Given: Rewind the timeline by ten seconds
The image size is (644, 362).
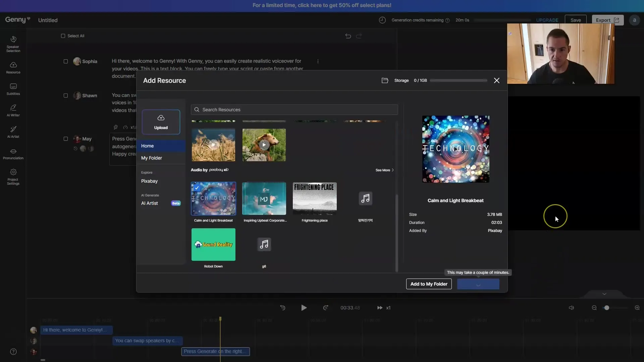Looking at the screenshot, I should [x=283, y=308].
